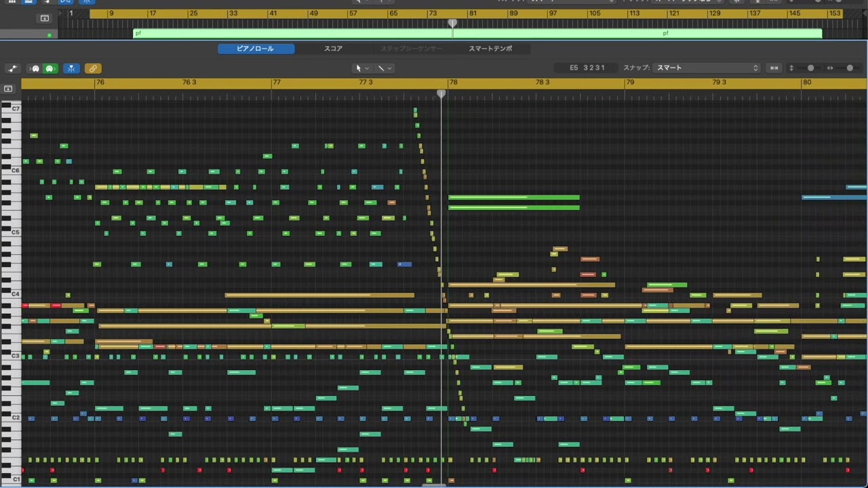868x488 pixels.
Task: Click bar 9 in the tracks ruler
Action: 111,14
